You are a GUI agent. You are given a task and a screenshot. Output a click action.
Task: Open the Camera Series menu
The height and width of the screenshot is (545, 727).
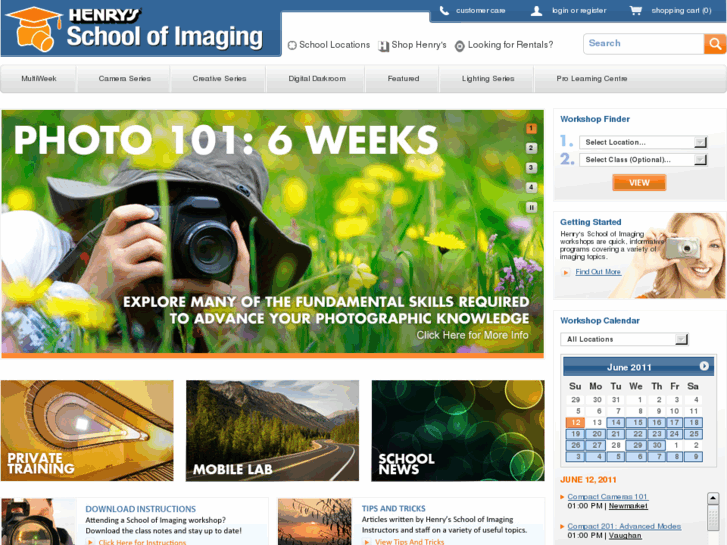pos(124,79)
